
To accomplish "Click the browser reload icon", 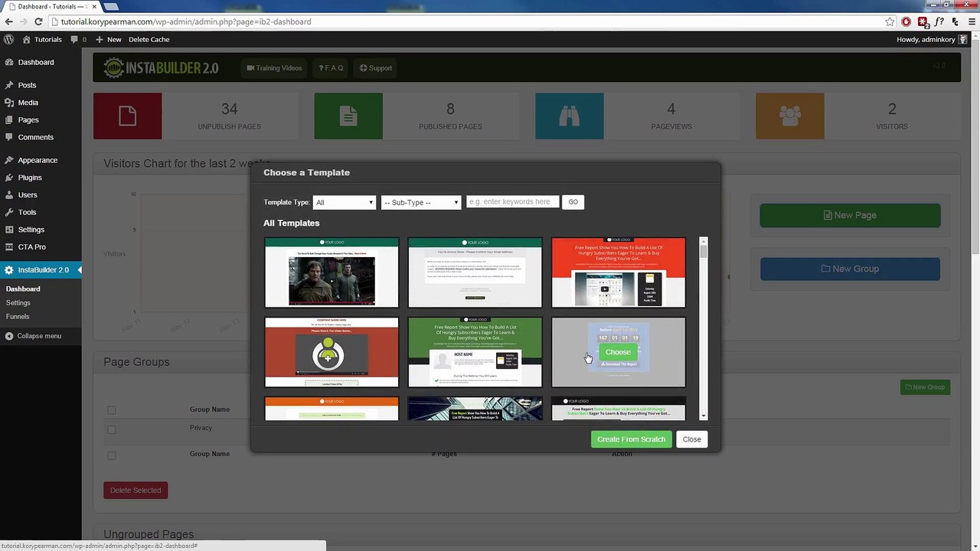I will (38, 21).
